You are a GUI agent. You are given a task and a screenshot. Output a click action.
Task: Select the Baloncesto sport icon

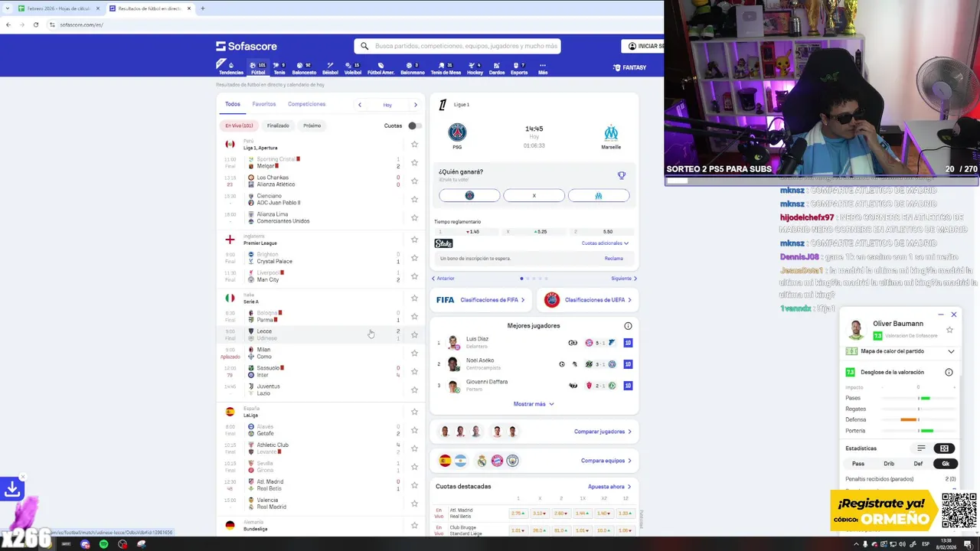[304, 68]
